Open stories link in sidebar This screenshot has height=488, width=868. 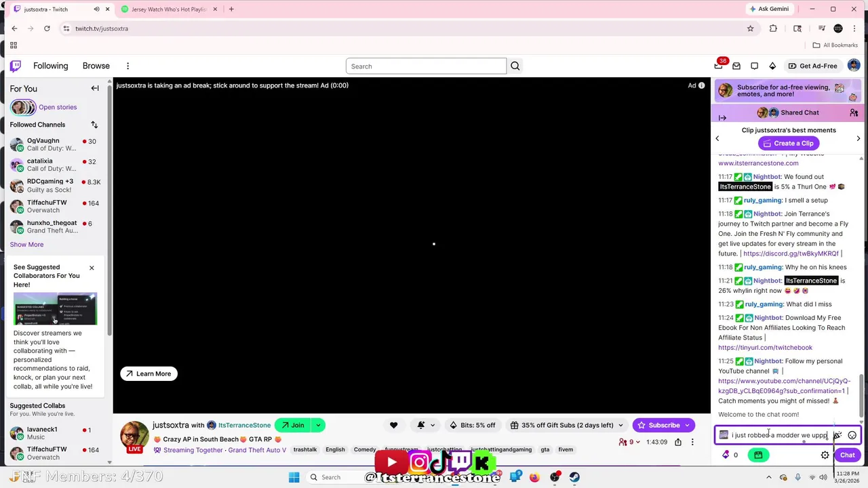(x=58, y=107)
